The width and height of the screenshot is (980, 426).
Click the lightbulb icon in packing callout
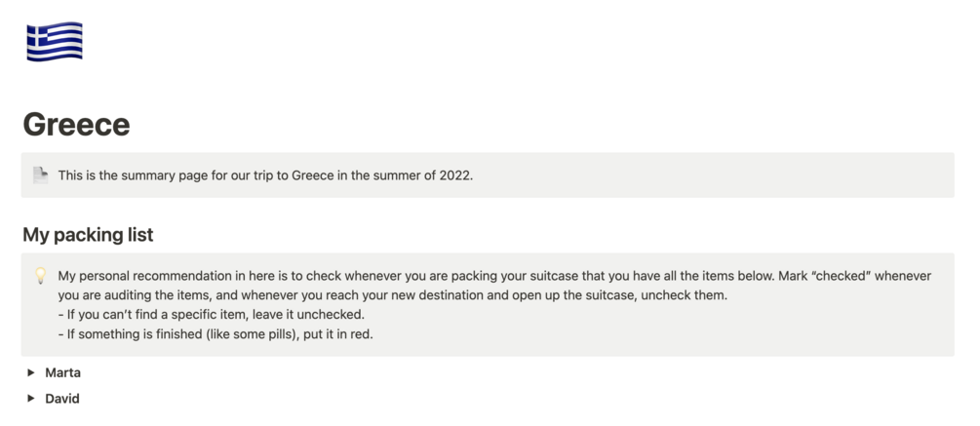[x=41, y=276]
